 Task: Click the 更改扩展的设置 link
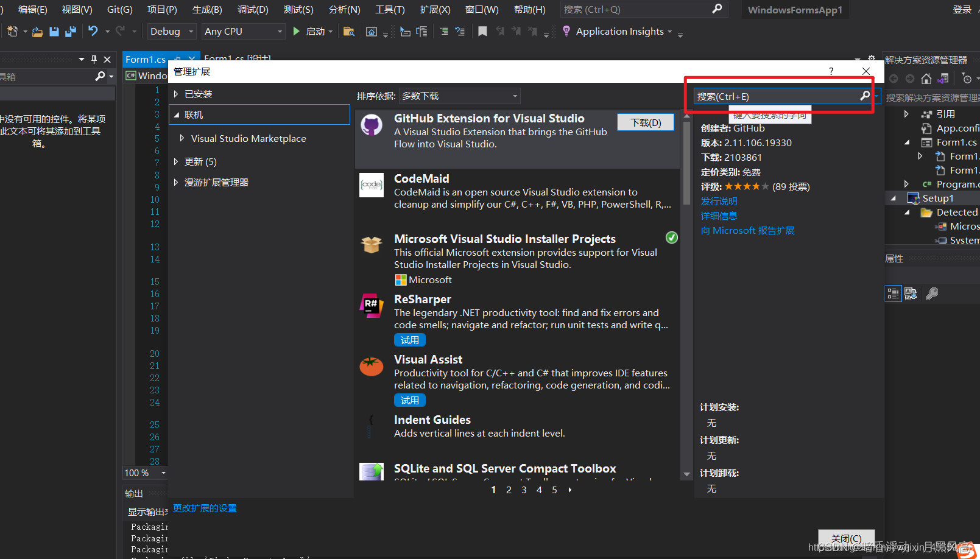pos(205,508)
